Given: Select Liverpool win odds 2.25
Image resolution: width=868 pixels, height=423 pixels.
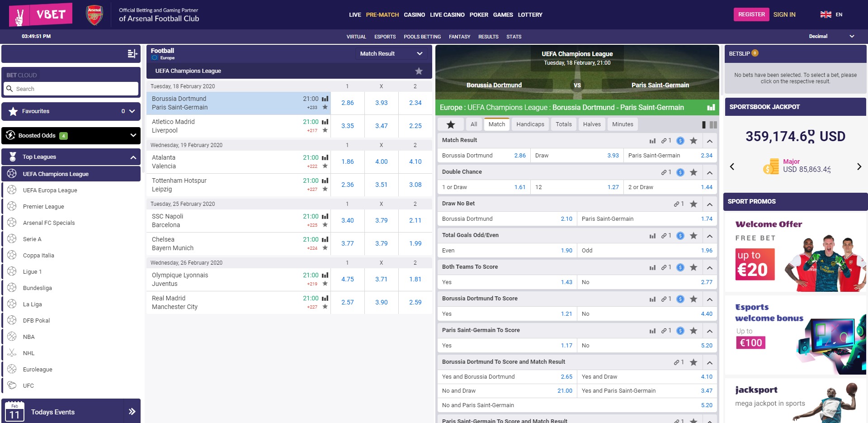Looking at the screenshot, I should 415,126.
